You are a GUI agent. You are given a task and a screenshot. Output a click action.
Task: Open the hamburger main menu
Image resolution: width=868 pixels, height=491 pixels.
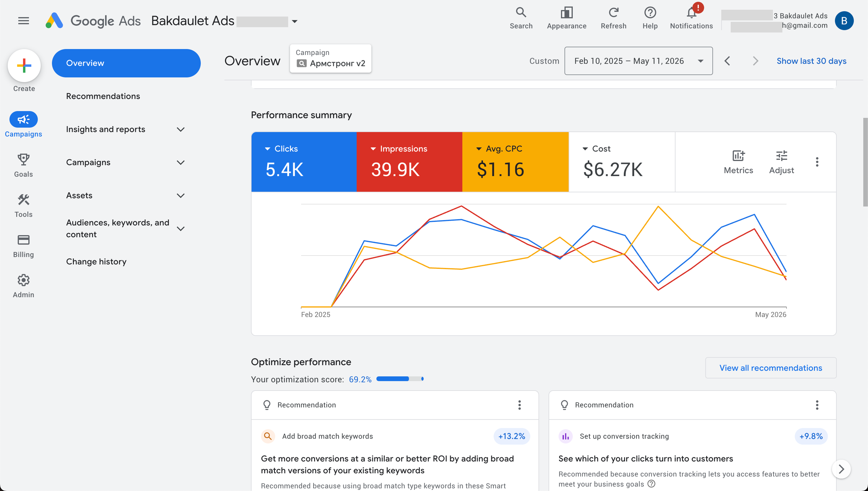pyautogui.click(x=24, y=21)
